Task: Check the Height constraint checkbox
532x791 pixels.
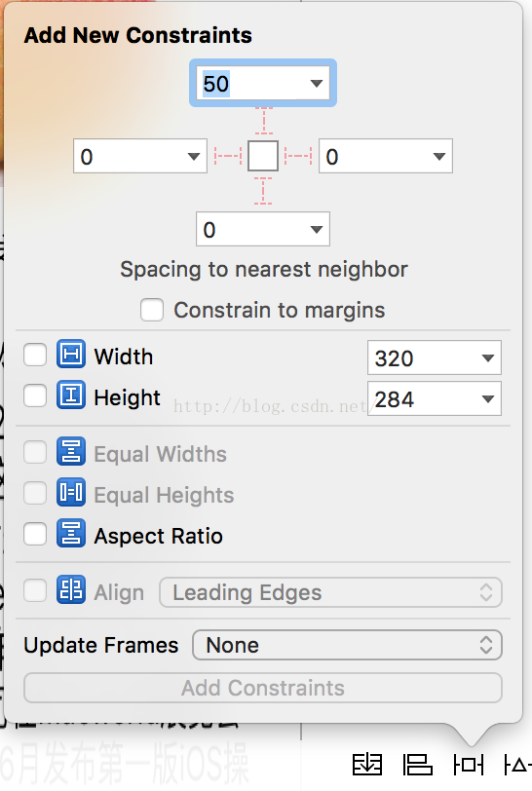Action: tap(35, 395)
